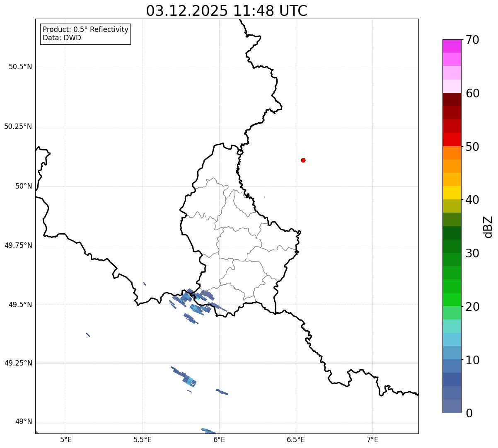Click the colorbar tick value 60
Image resolution: width=498 pixels, height=448 pixels.
pyautogui.click(x=472, y=93)
